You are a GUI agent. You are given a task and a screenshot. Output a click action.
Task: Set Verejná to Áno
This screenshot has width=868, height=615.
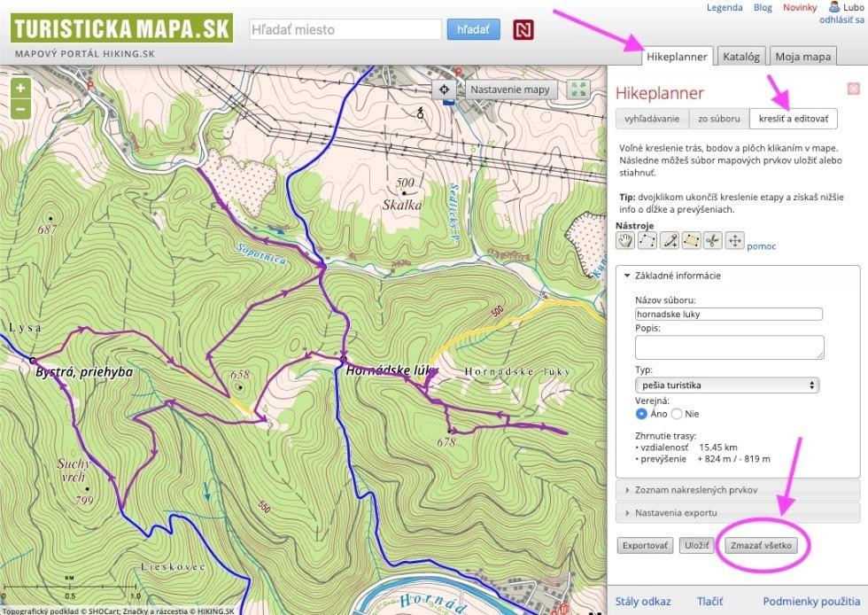point(642,413)
